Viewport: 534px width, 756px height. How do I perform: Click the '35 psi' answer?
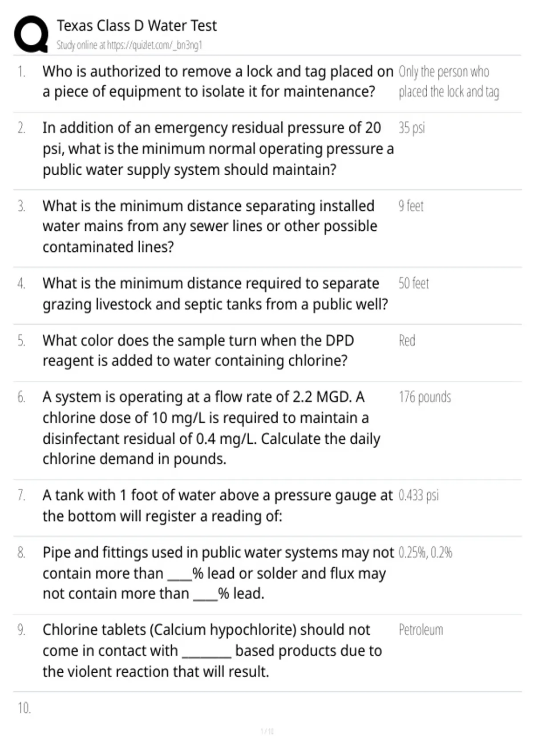tap(412, 128)
